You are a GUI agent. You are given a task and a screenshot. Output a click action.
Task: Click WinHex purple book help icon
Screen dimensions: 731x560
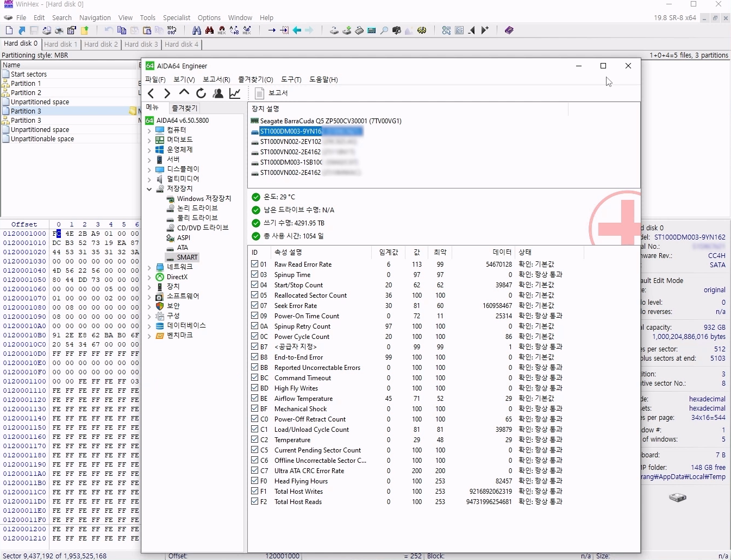(509, 30)
